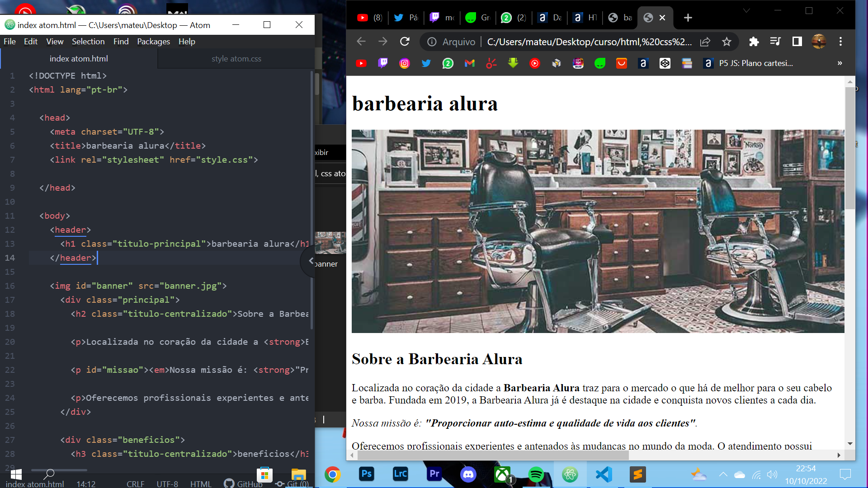868x488 pixels.
Task: Click scroll-down arrow of Chrome page
Action: click(x=850, y=444)
